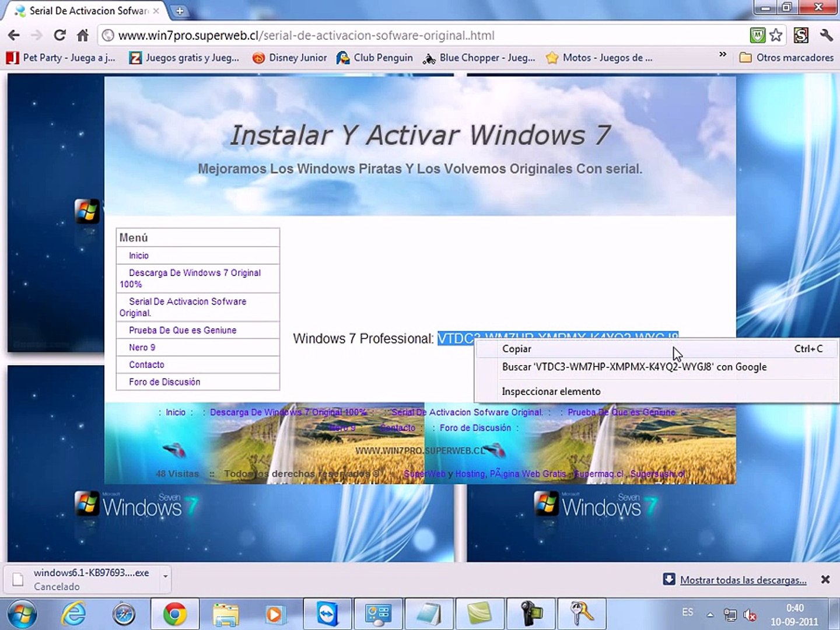This screenshot has width=840, height=630.
Task: Launch Safari from the taskbar
Action: coord(124,614)
